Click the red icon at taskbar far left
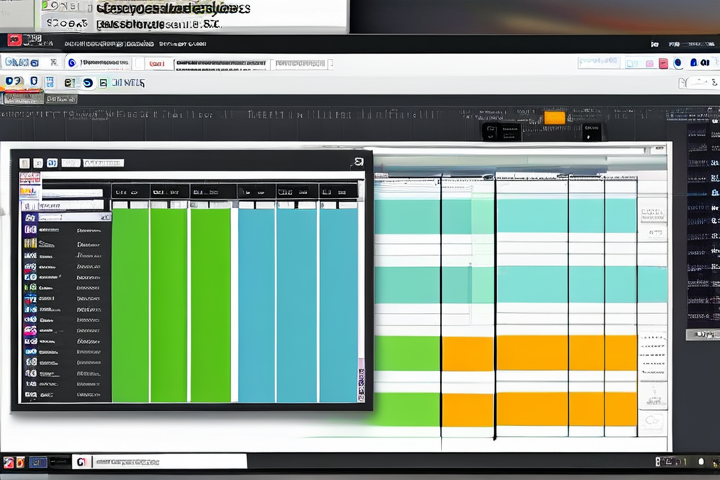 pyautogui.click(x=9, y=462)
